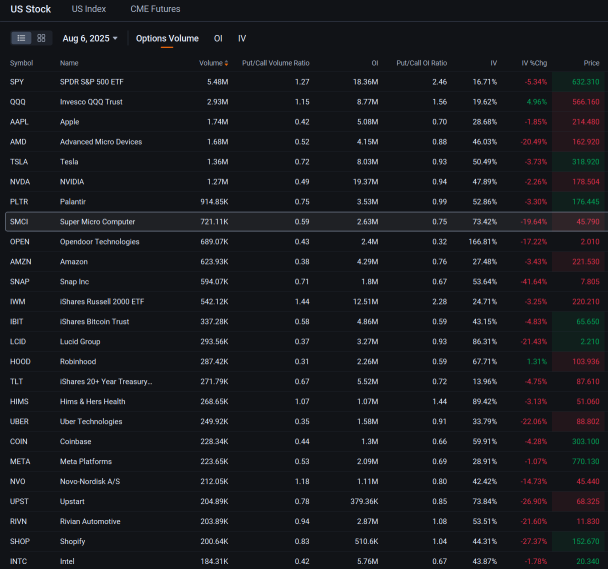The height and width of the screenshot is (569, 608).
Task: Click the Upstart name
Action: 72,502
